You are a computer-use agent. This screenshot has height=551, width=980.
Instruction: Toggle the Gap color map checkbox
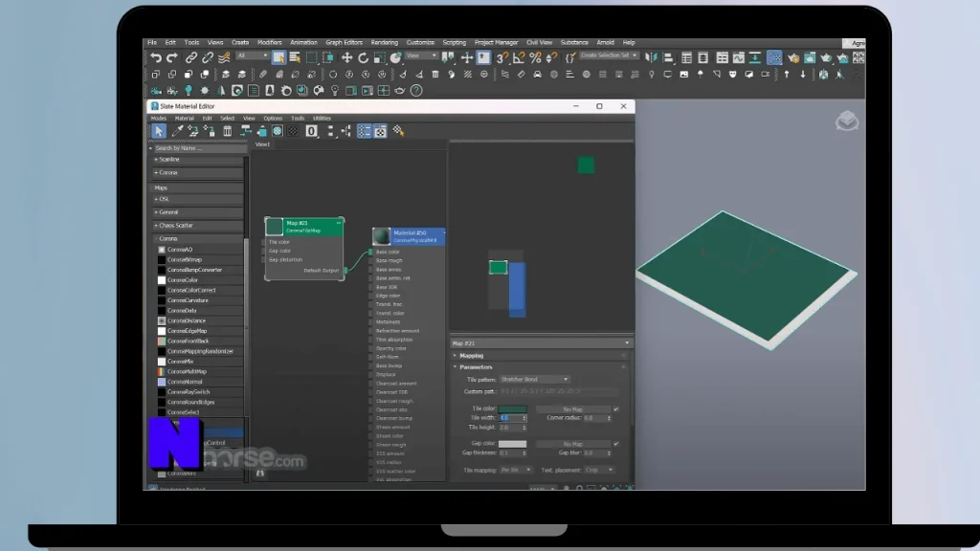point(616,444)
